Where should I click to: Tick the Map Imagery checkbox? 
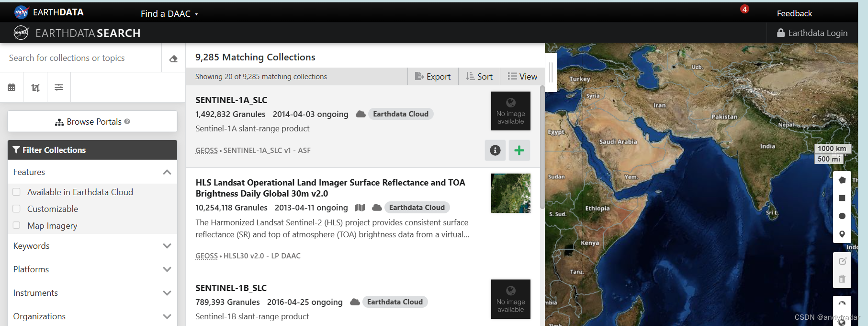tap(16, 225)
